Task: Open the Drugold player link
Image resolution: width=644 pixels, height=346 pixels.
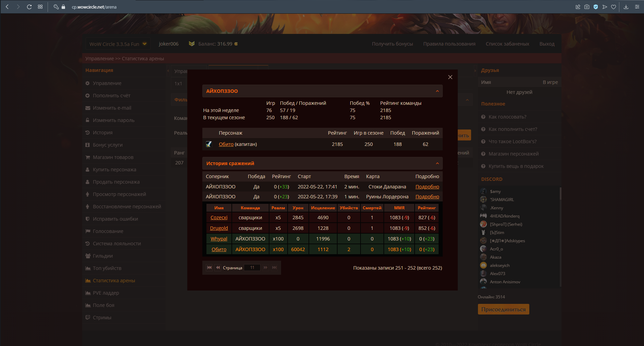Action: tap(219, 228)
